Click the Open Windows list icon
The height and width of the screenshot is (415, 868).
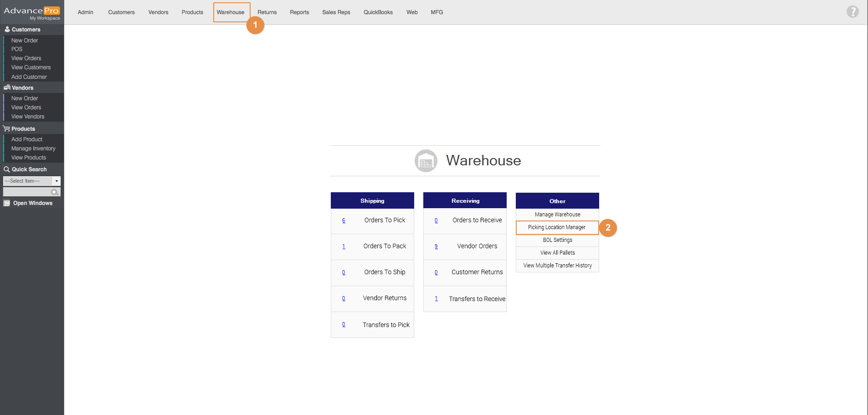(x=7, y=203)
